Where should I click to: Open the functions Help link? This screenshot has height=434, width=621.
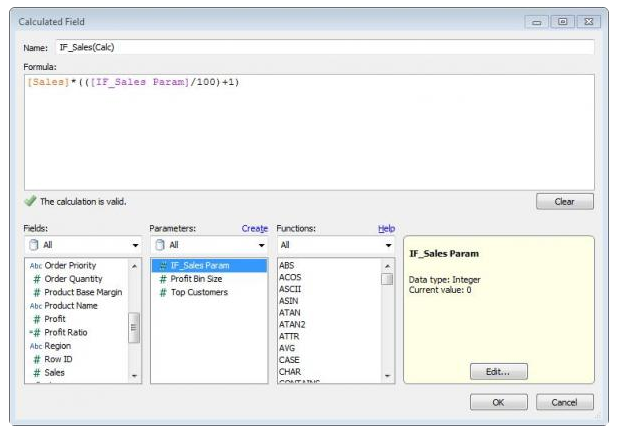click(386, 229)
